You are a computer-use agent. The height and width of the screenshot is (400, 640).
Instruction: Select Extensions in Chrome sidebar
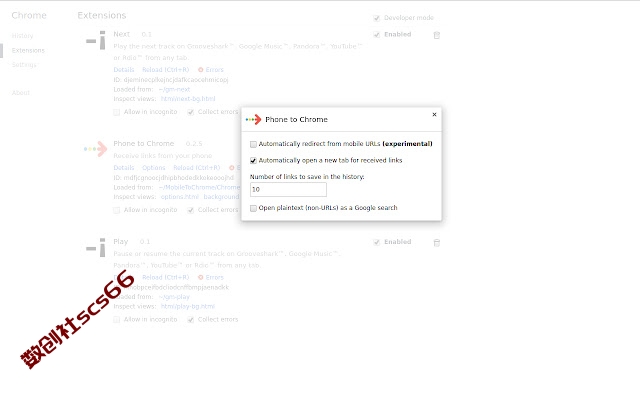[28, 51]
